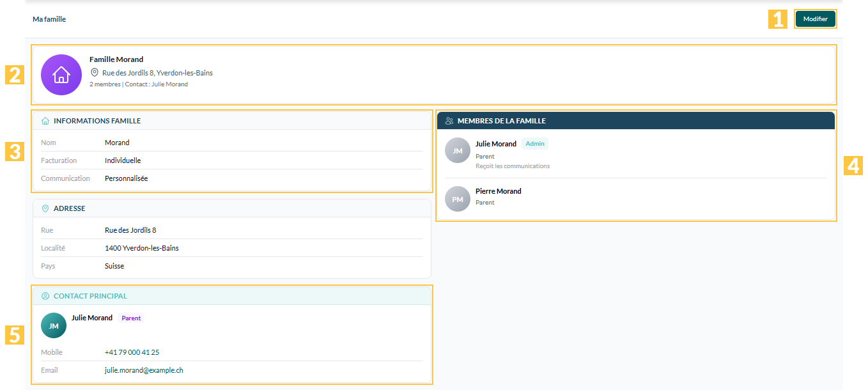Click the Contact Principal header title
868x390 pixels.
click(90, 296)
